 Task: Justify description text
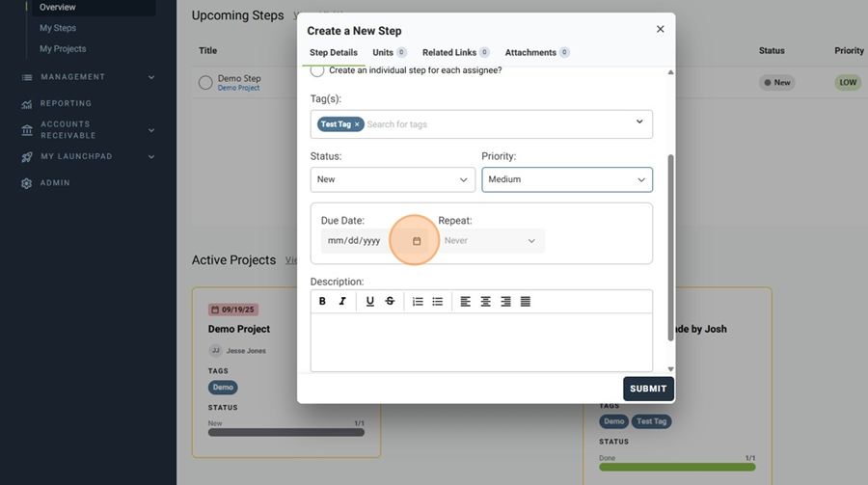[x=526, y=301]
